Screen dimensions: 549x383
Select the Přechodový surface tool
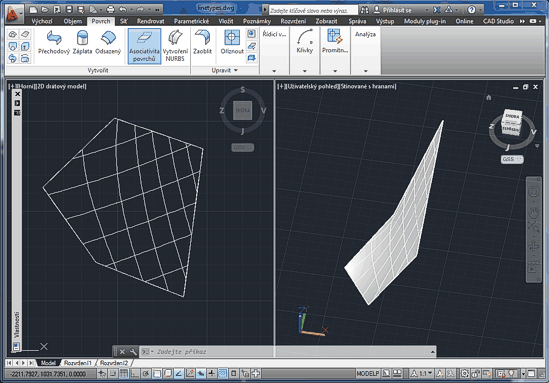pyautogui.click(x=54, y=42)
